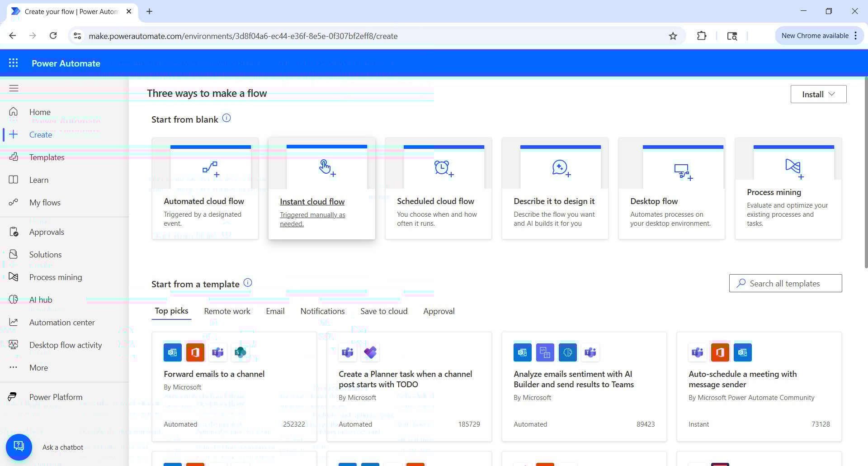Viewport: 868px width, 466px height.
Task: Click the page vertical scrollbar
Action: 865,172
